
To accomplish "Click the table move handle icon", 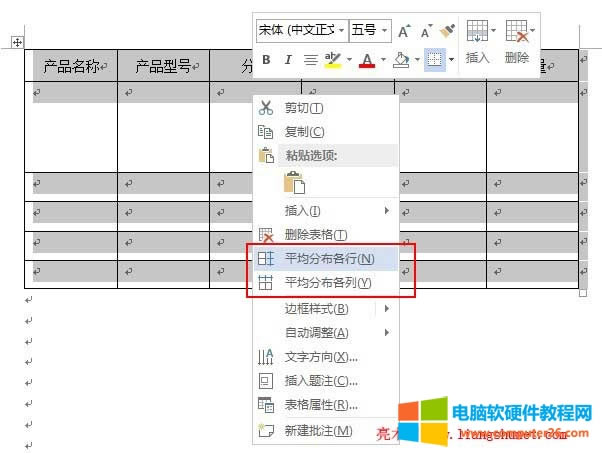I will 17,42.
